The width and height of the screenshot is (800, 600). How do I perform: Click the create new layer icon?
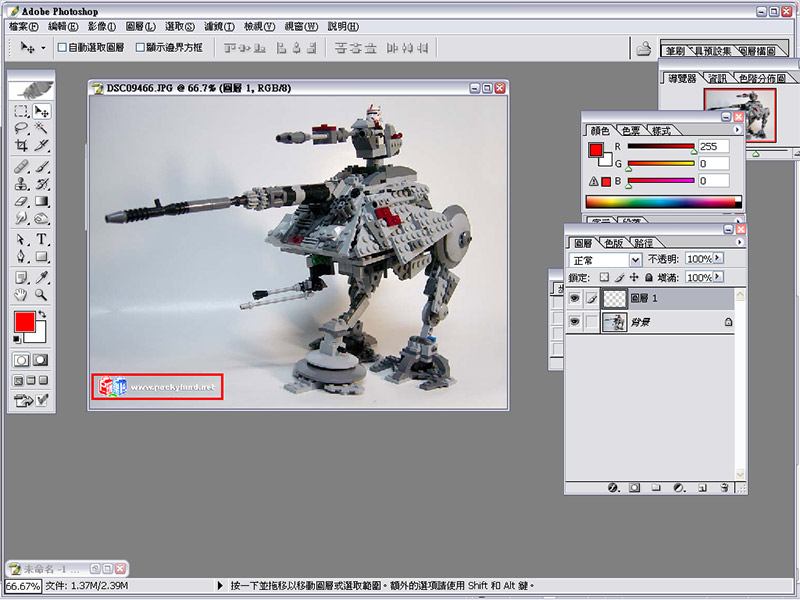click(x=702, y=488)
